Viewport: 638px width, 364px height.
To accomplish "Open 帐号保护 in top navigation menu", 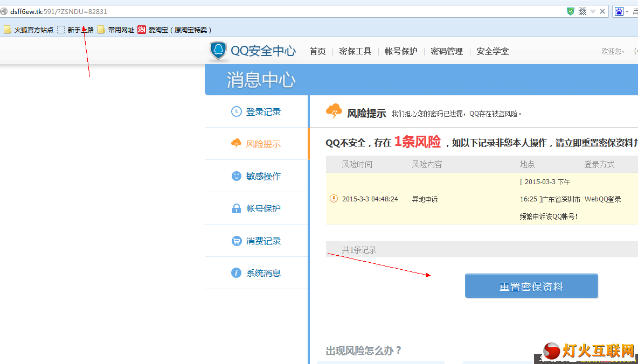I will point(401,51).
